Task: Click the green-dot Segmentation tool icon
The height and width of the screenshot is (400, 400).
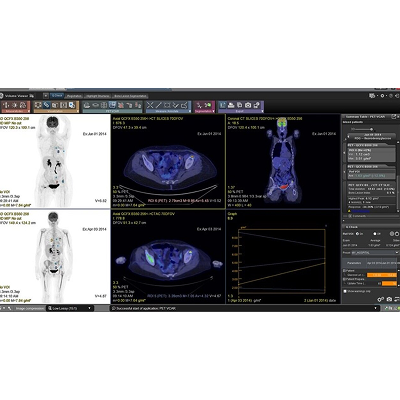Action: (209, 105)
